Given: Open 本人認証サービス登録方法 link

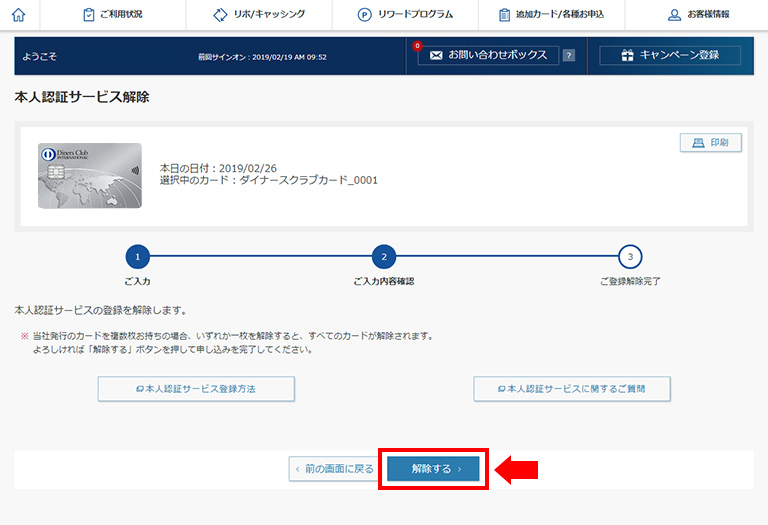Looking at the screenshot, I should (x=196, y=389).
